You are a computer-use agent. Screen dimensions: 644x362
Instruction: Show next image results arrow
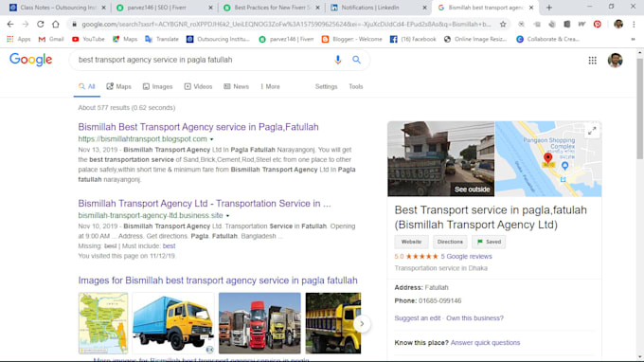pyautogui.click(x=362, y=324)
